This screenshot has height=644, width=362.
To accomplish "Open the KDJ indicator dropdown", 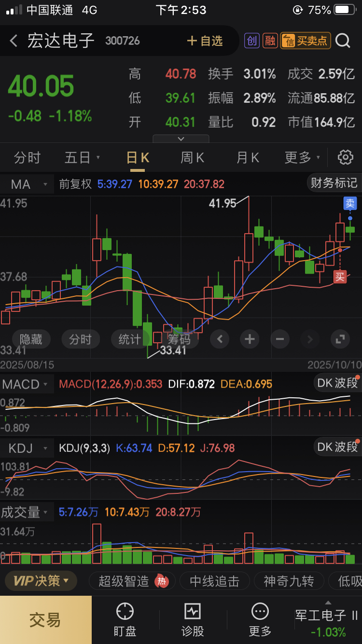I will [27, 448].
